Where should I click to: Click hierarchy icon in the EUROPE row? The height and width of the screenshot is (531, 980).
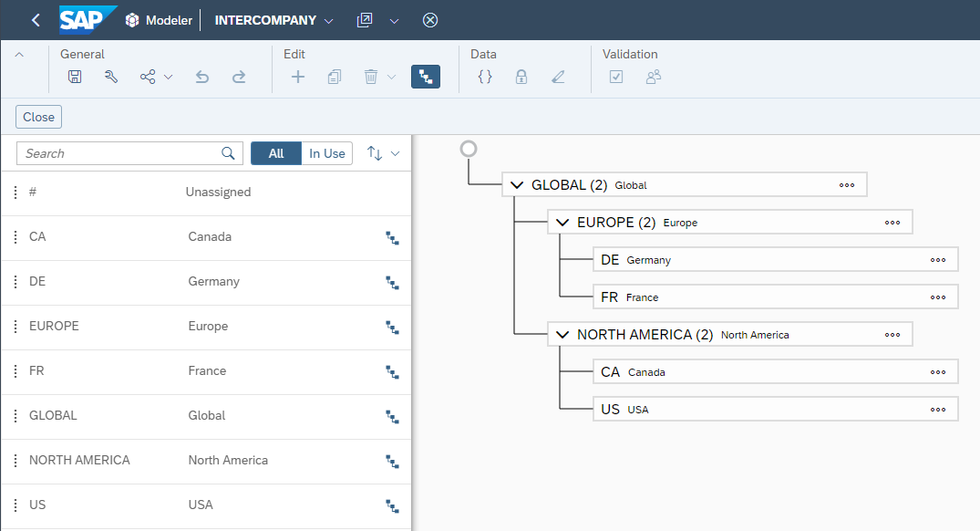click(392, 328)
